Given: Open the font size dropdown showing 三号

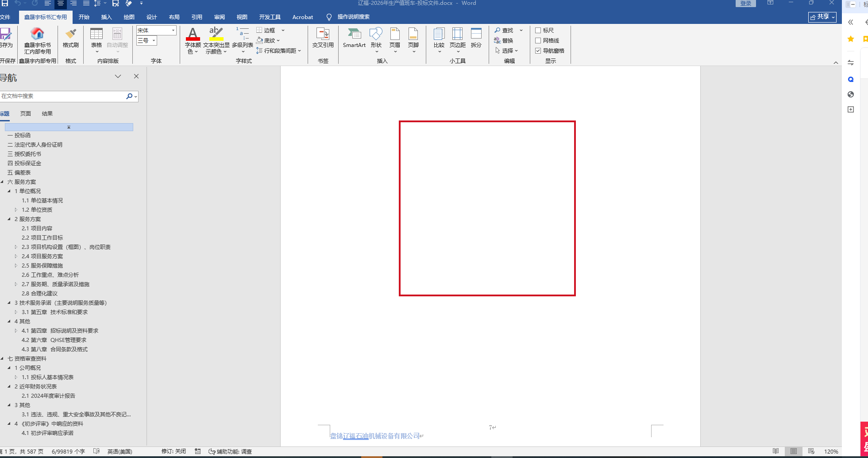Looking at the screenshot, I should click(154, 40).
